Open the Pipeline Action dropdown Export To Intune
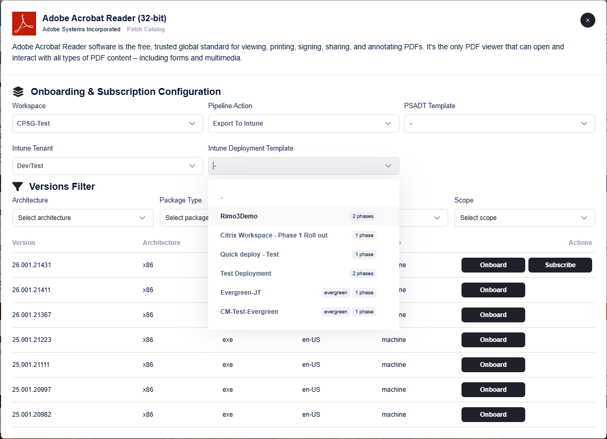607x439 pixels. pyautogui.click(x=304, y=123)
